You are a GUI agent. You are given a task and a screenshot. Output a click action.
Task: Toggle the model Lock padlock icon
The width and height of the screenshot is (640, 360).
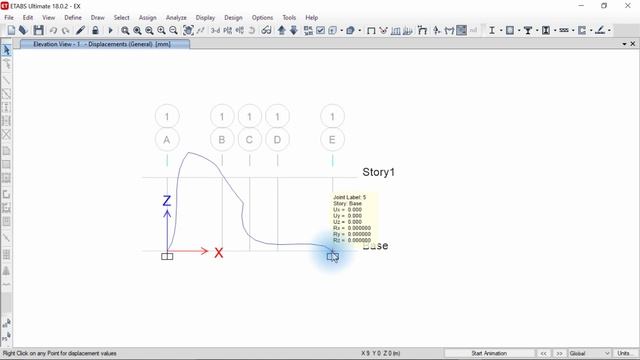point(95,30)
